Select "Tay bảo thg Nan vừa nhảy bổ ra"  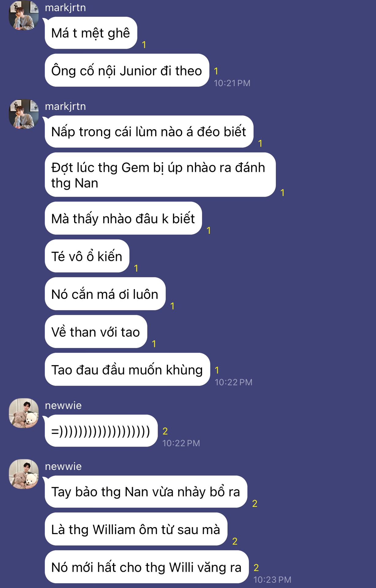pos(146,492)
